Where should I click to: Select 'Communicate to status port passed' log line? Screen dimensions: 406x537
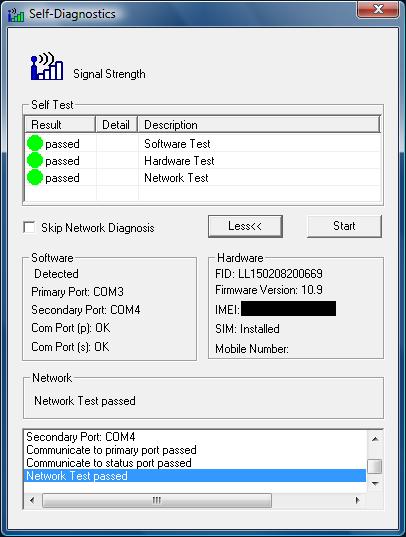tap(109, 463)
